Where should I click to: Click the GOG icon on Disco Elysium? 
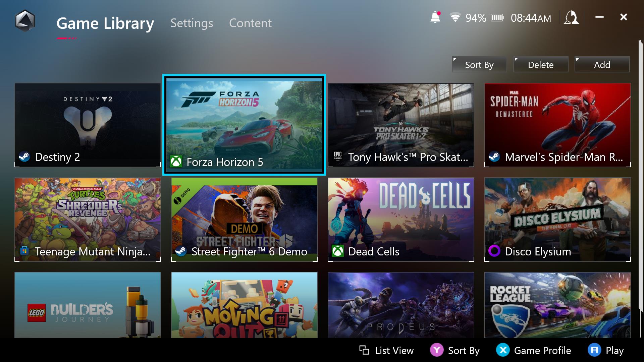coord(494,251)
